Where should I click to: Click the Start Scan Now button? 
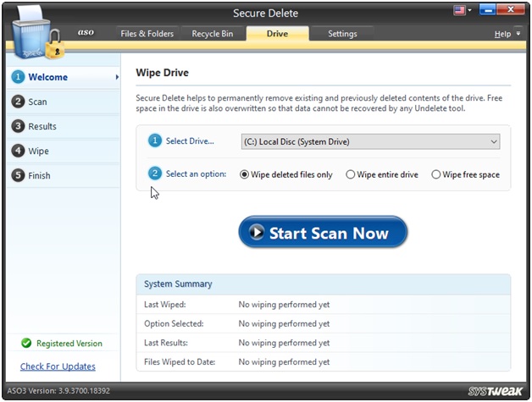pyautogui.click(x=323, y=232)
